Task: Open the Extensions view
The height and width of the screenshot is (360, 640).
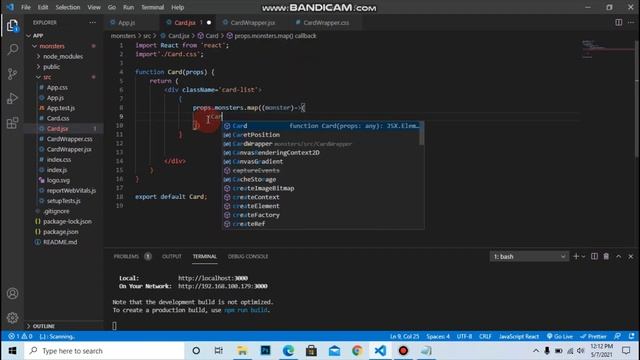Action: [x=12, y=122]
